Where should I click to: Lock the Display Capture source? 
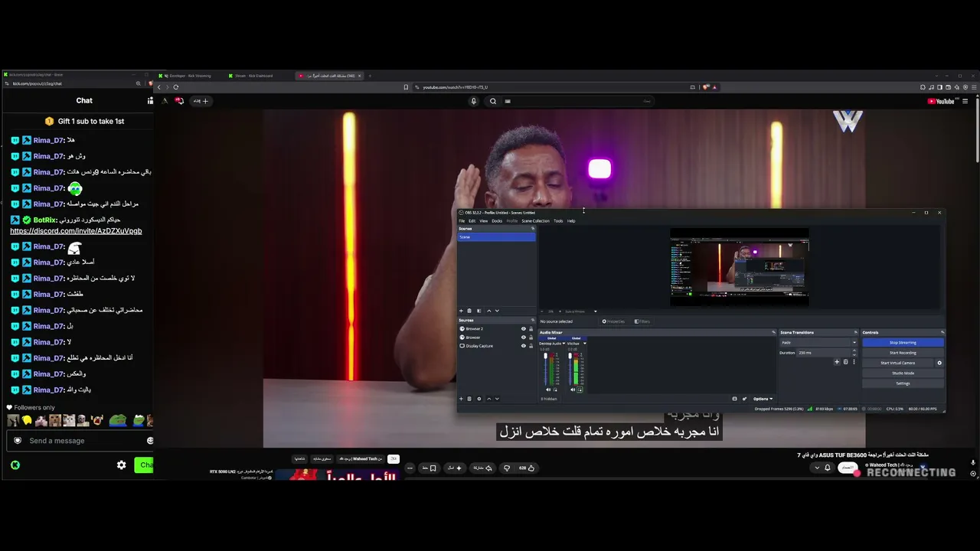pos(531,346)
